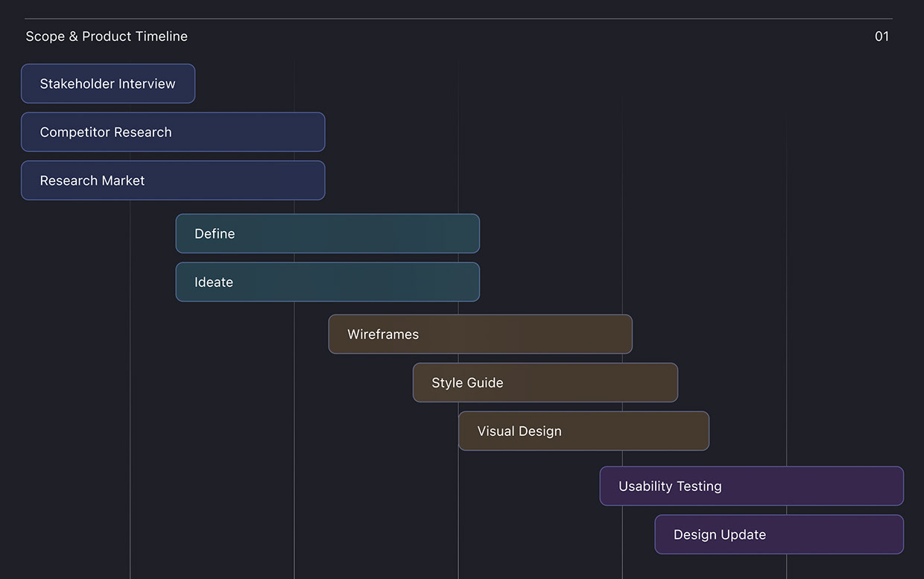924x579 pixels.
Task: Select the Wireframes task bar
Action: [481, 334]
